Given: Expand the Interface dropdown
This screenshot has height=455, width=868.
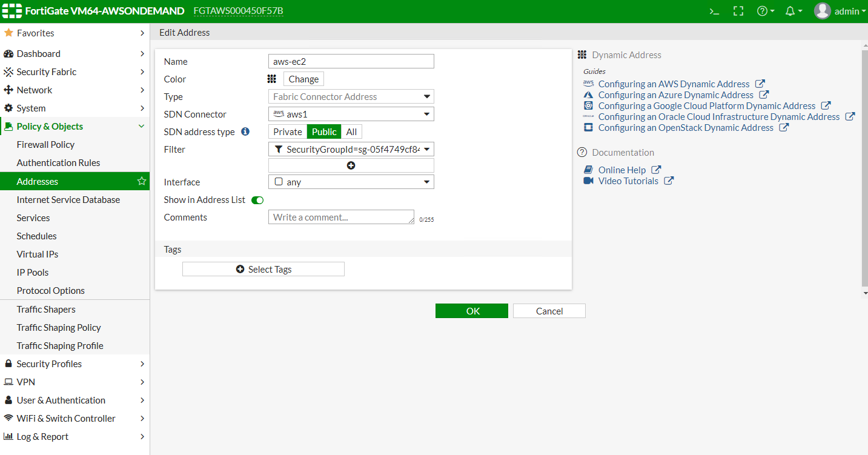Looking at the screenshot, I should click(x=427, y=181).
